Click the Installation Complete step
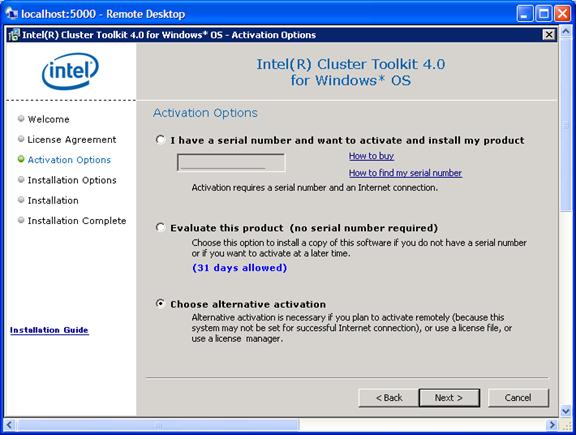Image resolution: width=576 pixels, height=435 pixels. 77,220
